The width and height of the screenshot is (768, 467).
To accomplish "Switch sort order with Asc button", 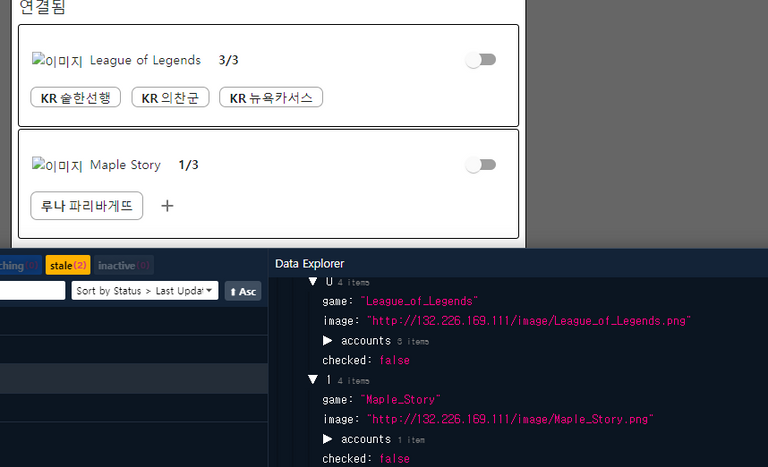I will tap(243, 291).
